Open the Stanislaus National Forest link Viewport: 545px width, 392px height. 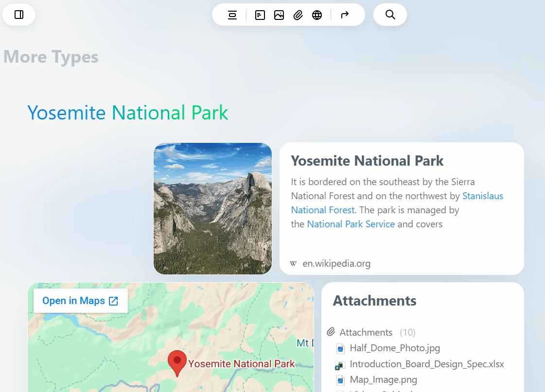click(x=397, y=203)
